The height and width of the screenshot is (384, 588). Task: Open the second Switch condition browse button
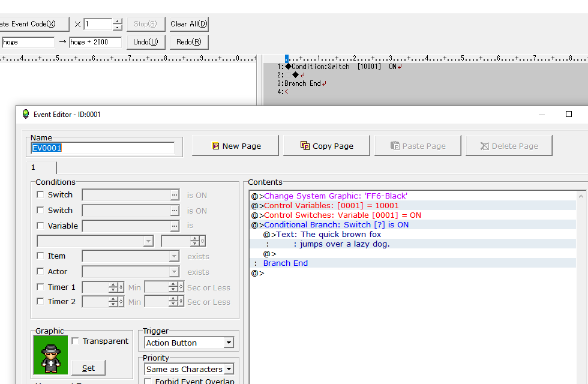pos(175,211)
